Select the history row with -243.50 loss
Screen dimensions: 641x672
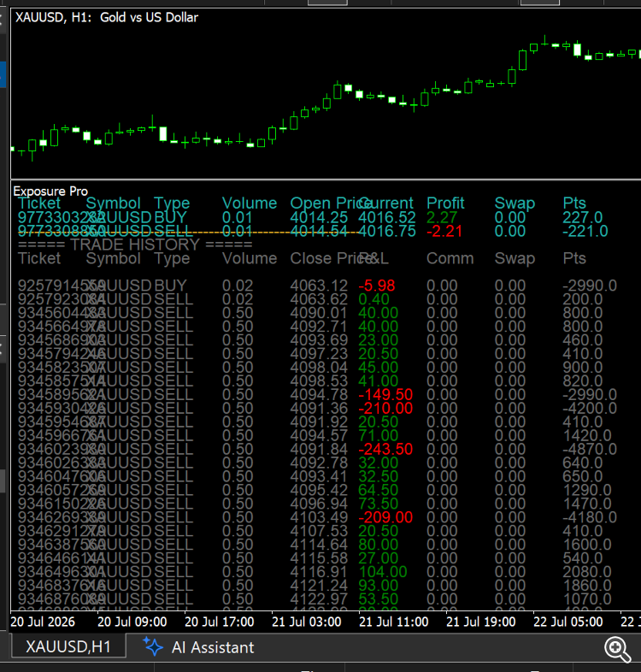click(x=317, y=449)
